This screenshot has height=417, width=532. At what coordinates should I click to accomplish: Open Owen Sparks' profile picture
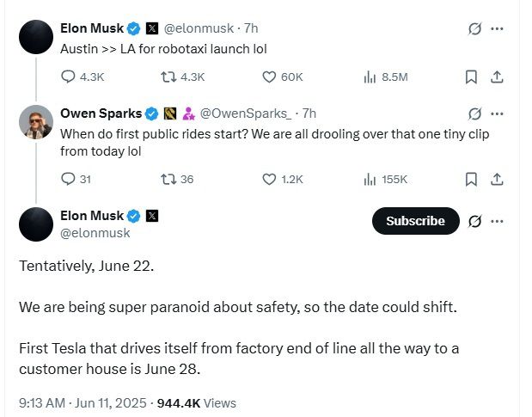pos(36,123)
